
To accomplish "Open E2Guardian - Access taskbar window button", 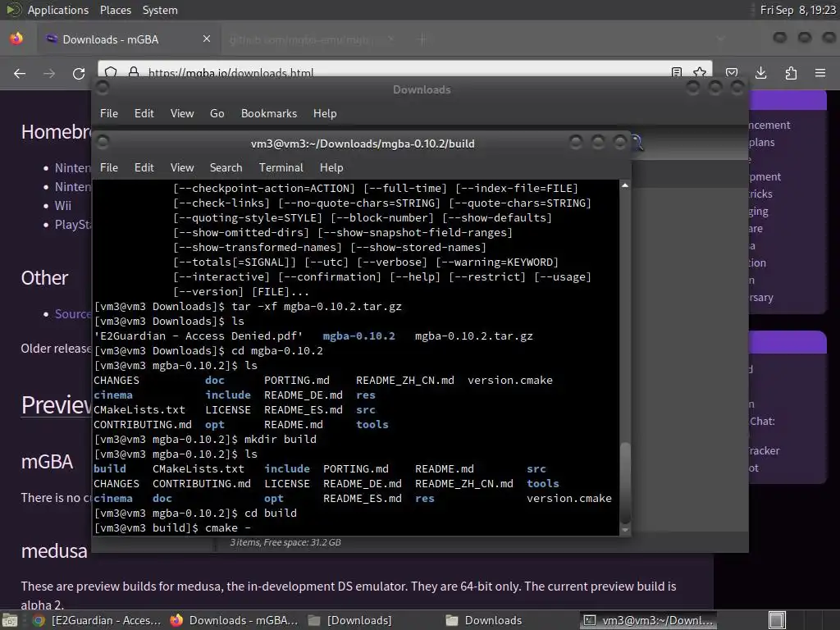I will coord(98,620).
